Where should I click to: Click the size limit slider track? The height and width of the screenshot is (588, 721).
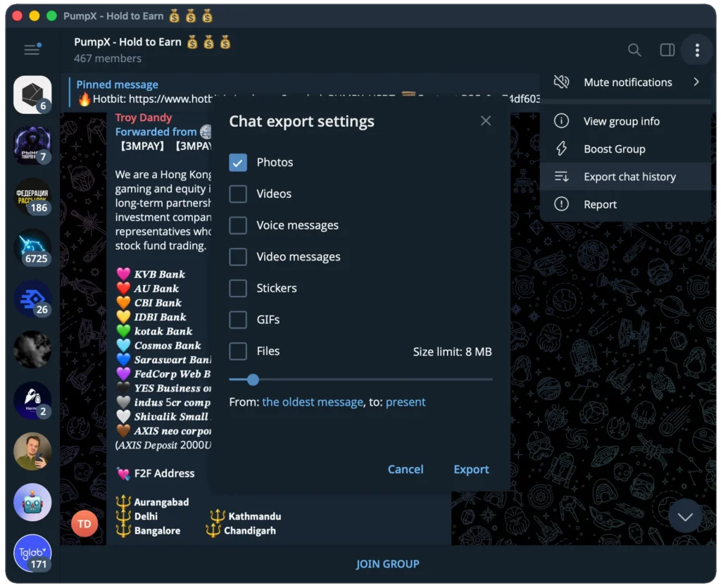coord(360,380)
